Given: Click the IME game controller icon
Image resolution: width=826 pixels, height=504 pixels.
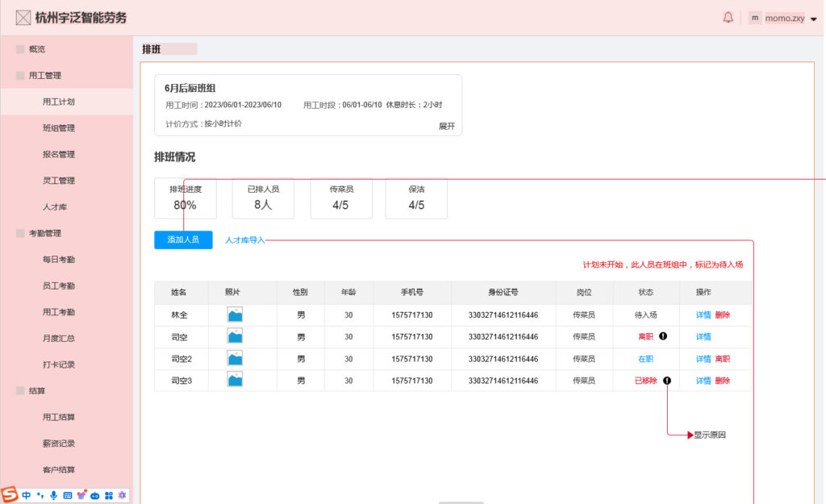Looking at the screenshot, I should pyautogui.click(x=95, y=496).
